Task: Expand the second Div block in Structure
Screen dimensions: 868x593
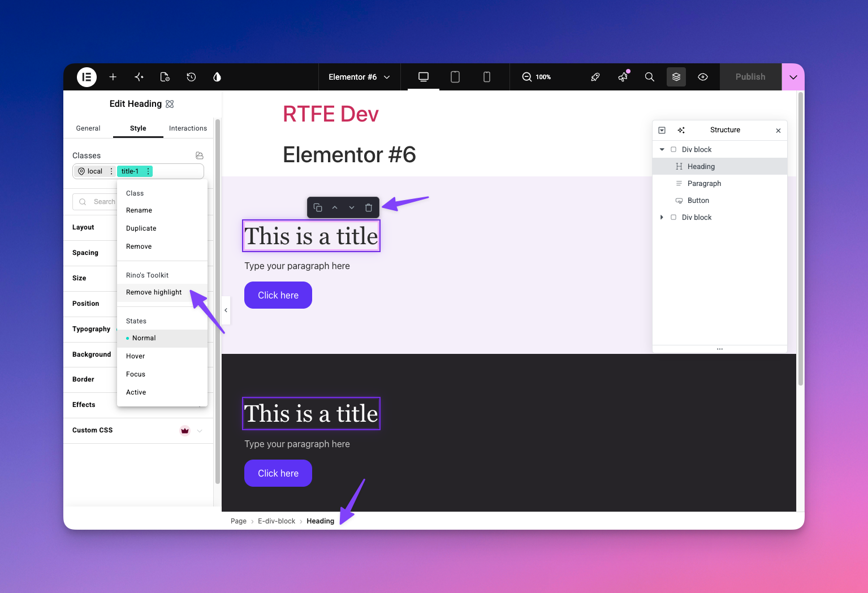Action: pos(662,218)
